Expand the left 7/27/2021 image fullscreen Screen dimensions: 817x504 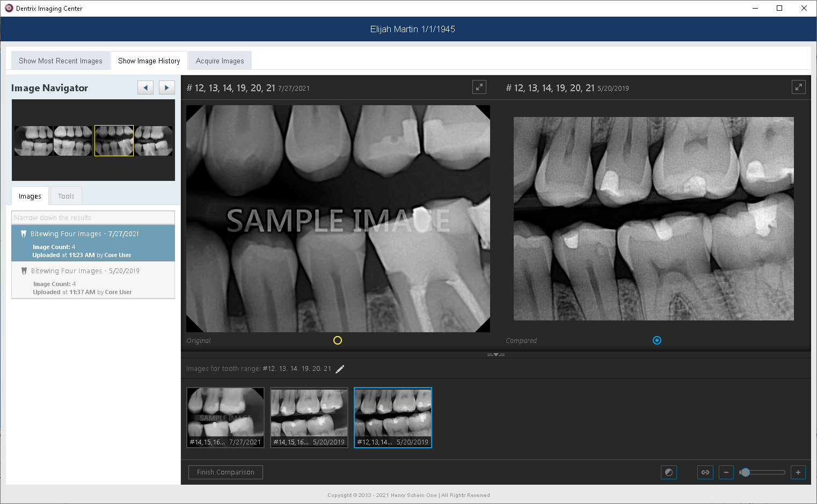coord(479,86)
